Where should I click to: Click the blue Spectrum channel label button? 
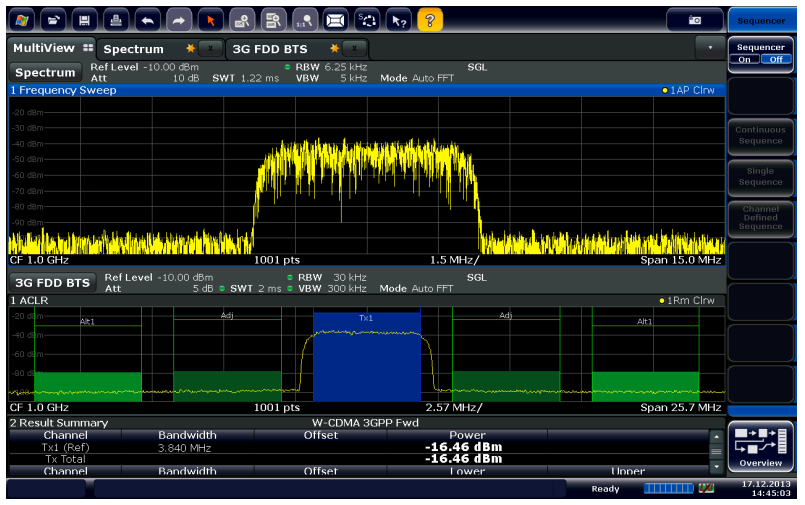click(45, 72)
